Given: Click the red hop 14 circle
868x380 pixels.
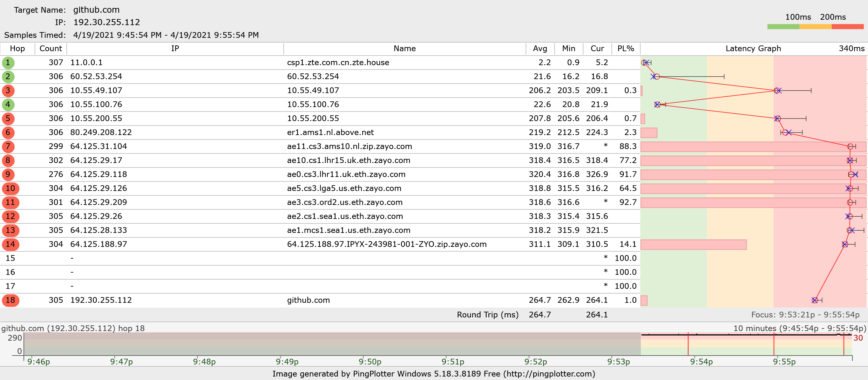Looking at the screenshot, I should click(x=10, y=245).
